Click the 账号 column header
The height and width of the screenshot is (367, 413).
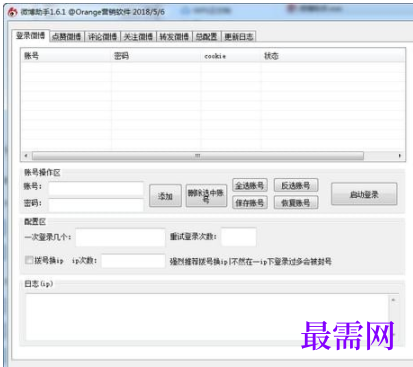(x=66, y=56)
